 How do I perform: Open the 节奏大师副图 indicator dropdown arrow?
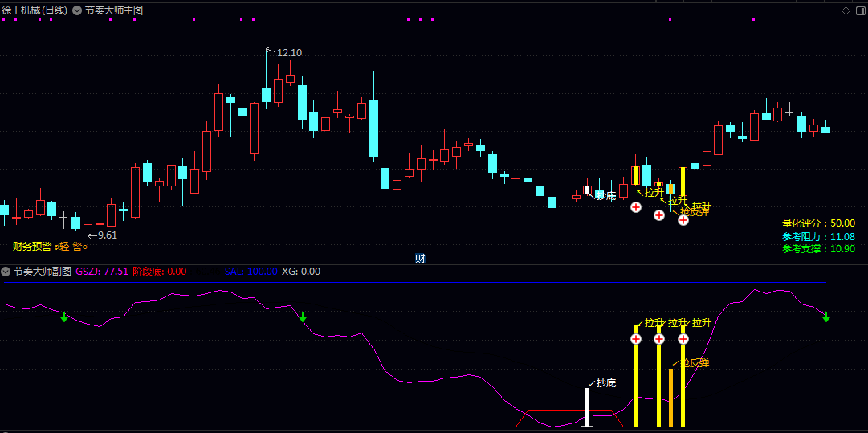tap(6, 272)
